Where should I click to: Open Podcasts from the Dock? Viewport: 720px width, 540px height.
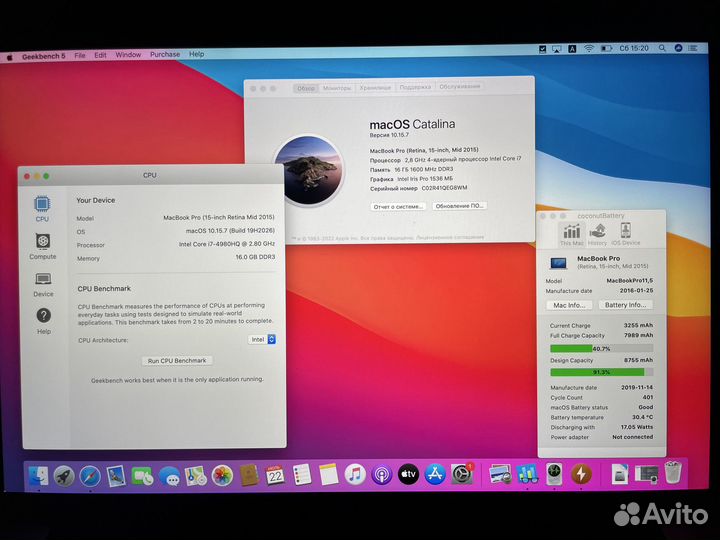tap(382, 474)
